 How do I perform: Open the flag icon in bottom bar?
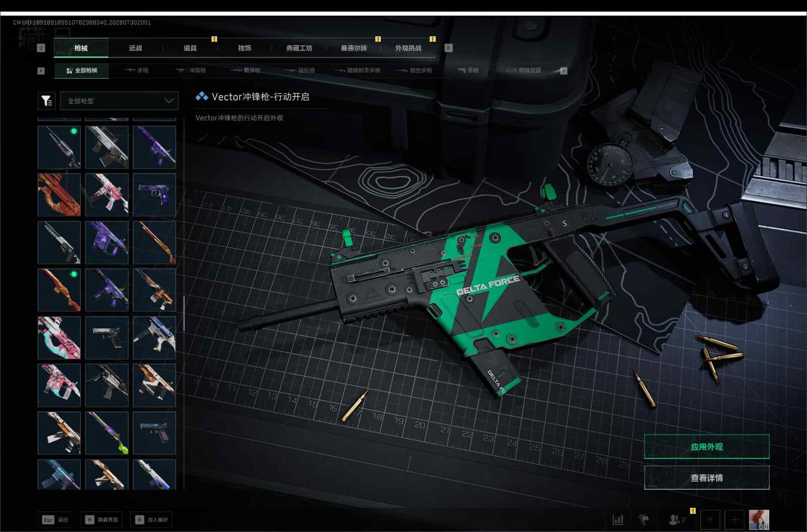[644, 519]
